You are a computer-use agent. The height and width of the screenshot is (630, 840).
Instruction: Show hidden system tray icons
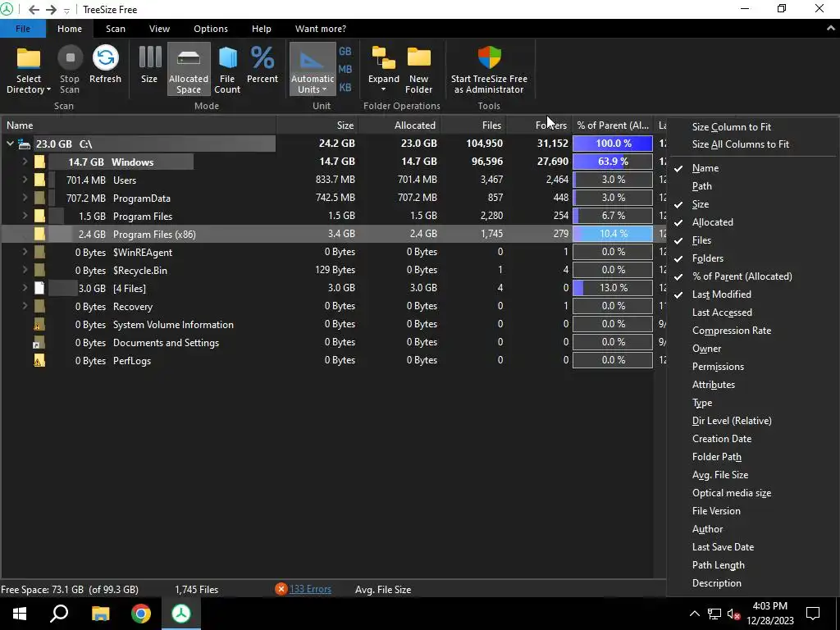click(x=694, y=614)
